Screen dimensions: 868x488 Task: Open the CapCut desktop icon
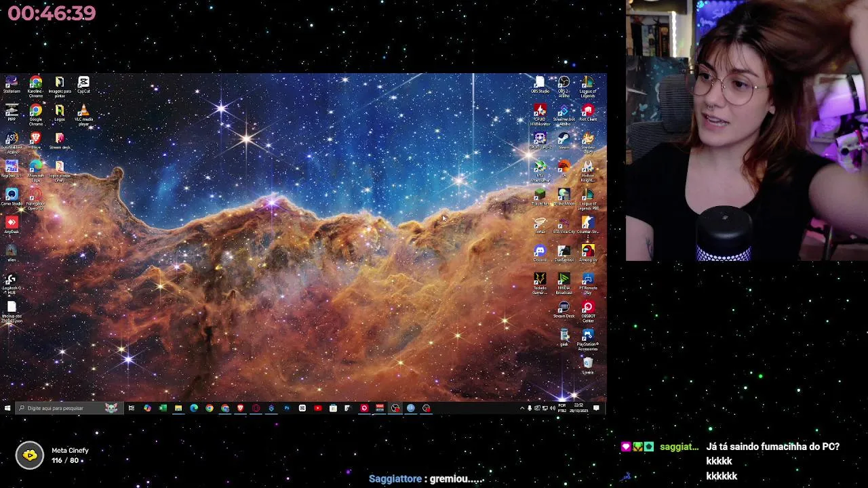83,85
